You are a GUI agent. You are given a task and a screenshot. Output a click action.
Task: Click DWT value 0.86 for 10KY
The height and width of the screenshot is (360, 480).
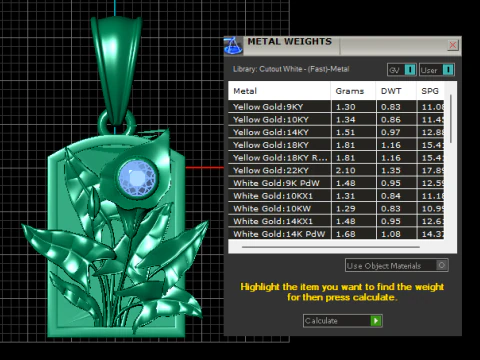pos(391,120)
